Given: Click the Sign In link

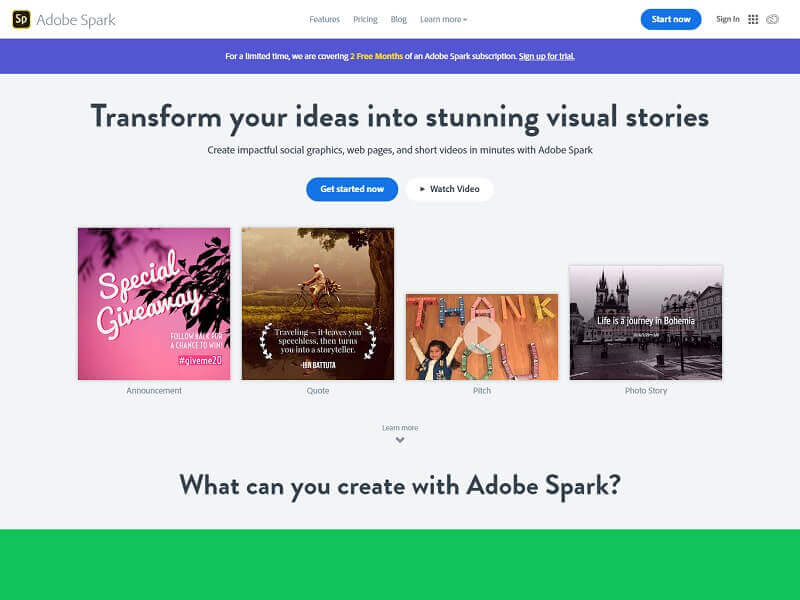Looking at the screenshot, I should (728, 19).
